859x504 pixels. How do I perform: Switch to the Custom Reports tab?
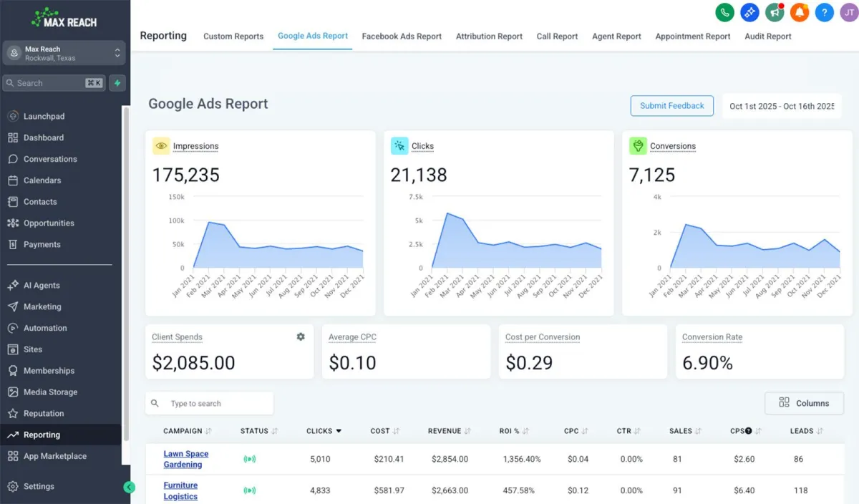click(233, 37)
